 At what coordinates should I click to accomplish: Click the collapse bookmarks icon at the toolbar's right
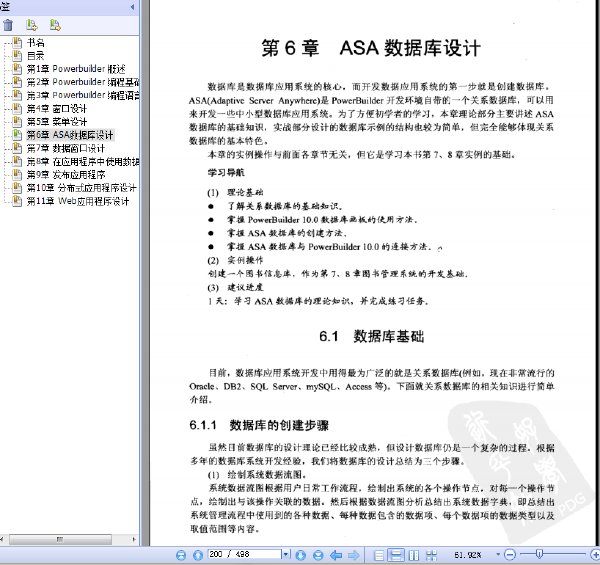pyautogui.click(x=55, y=25)
